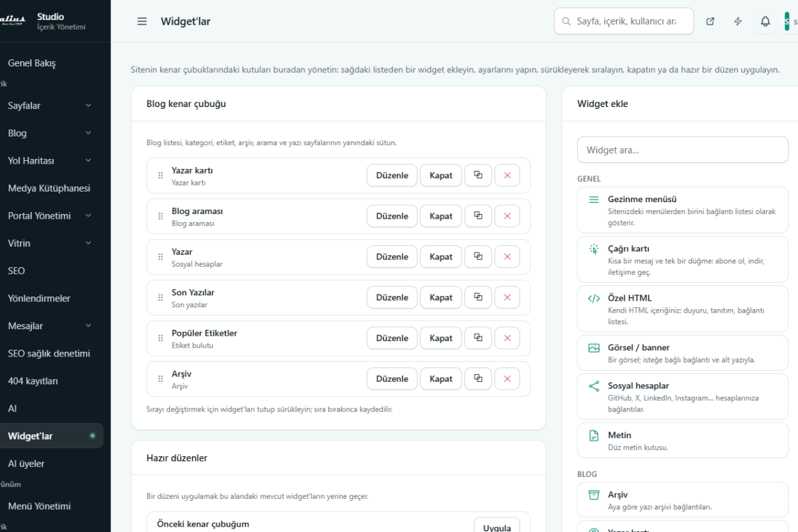Image resolution: width=798 pixels, height=532 pixels.
Task: Click the Görsel / banner image icon
Action: (594, 348)
